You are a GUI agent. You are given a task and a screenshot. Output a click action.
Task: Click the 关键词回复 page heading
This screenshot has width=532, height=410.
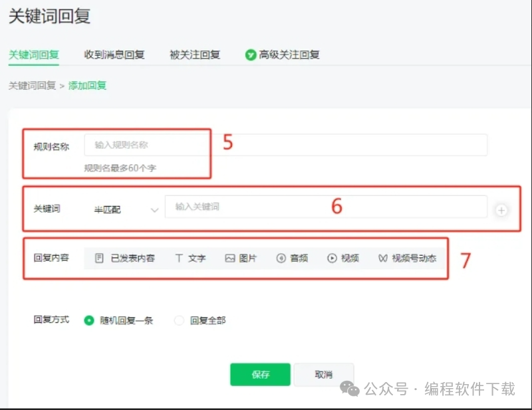click(x=49, y=16)
